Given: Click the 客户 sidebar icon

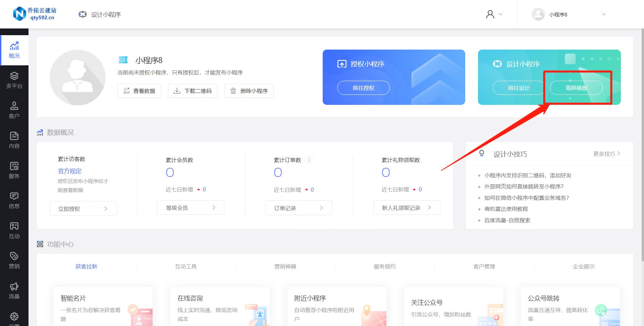Looking at the screenshot, I should 14,110.
